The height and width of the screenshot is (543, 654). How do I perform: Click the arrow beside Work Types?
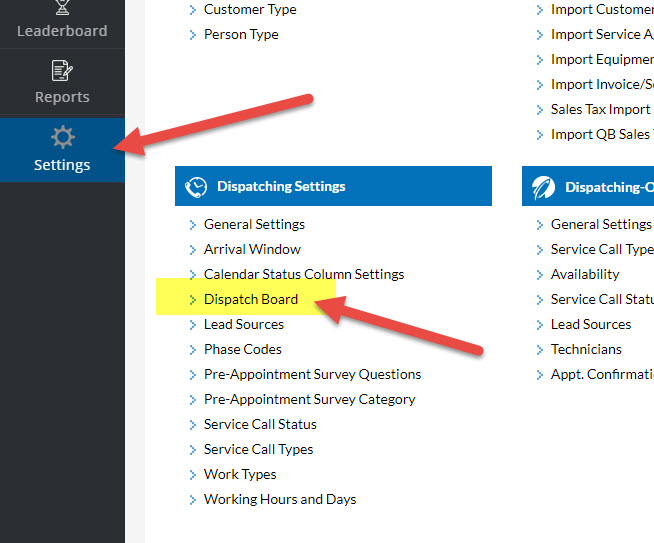coord(193,475)
